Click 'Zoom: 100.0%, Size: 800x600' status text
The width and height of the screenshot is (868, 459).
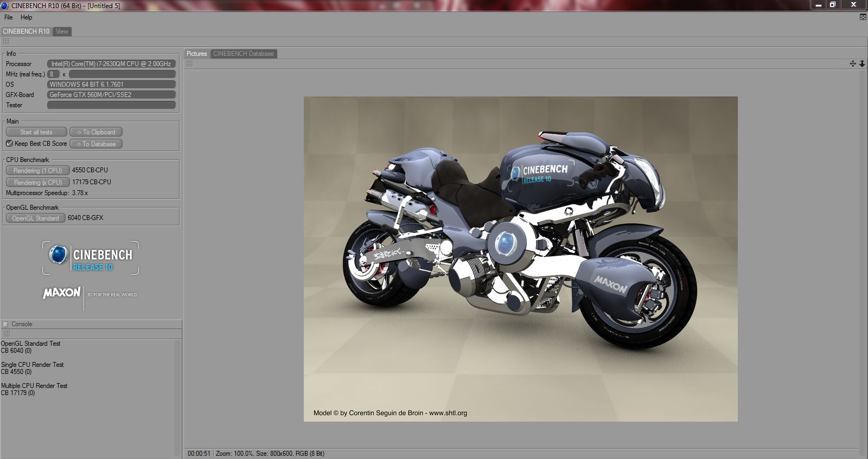click(254, 454)
